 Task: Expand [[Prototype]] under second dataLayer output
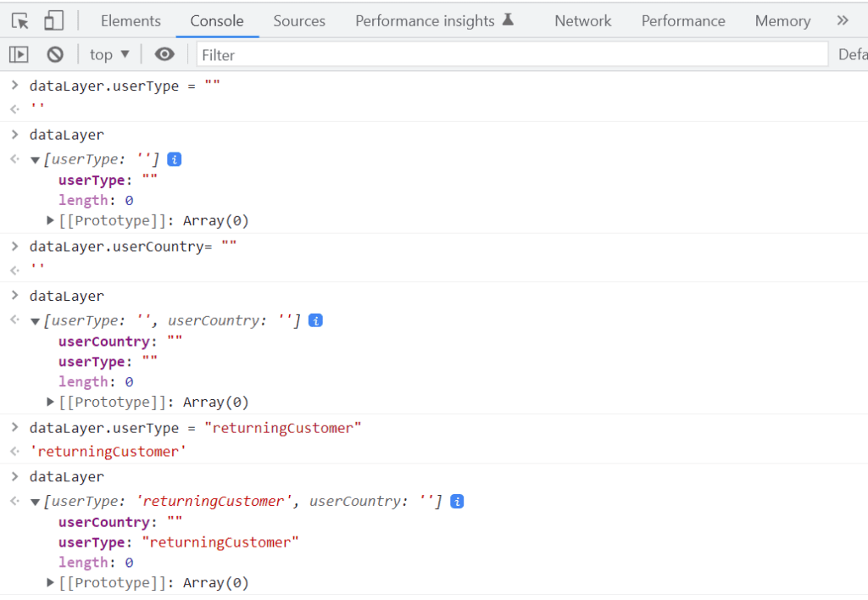50,402
